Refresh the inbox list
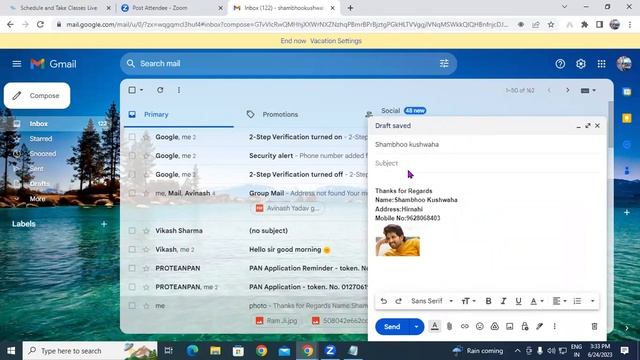Screen dimensions: 640x360 click(x=160, y=90)
